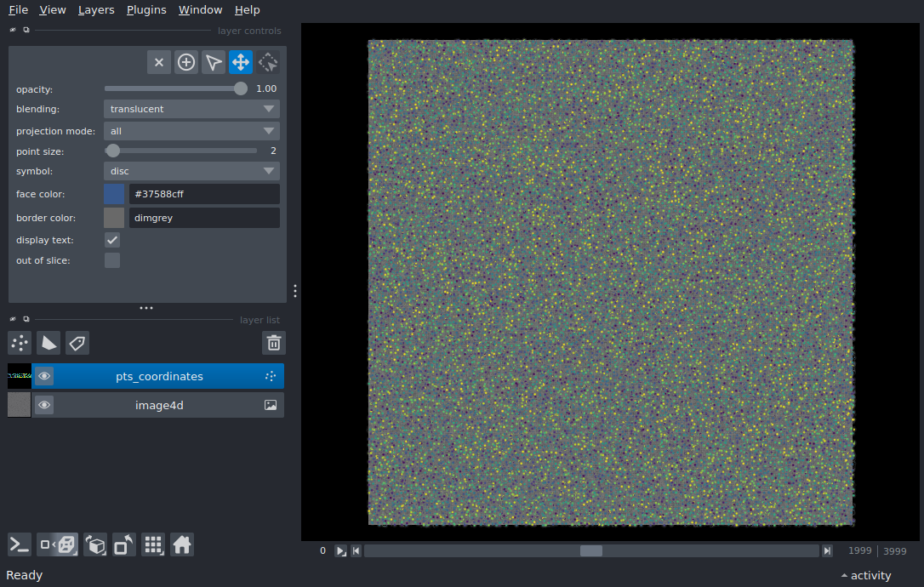The image size is (924, 587).
Task: Open the symbol dropdown showing disc
Action: click(191, 171)
